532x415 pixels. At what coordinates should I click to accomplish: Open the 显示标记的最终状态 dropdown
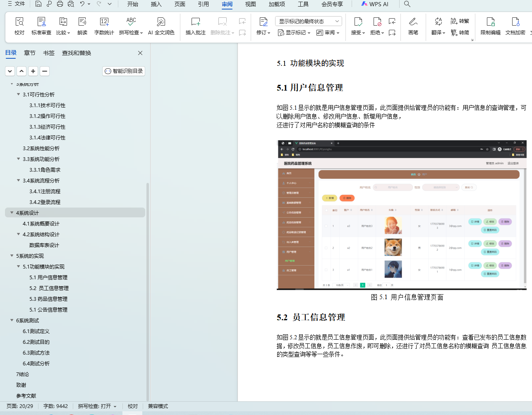[x=309, y=21]
